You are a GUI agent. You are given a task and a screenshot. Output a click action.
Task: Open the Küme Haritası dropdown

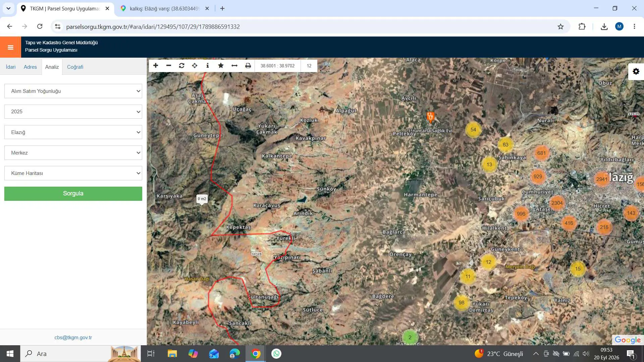(73, 173)
